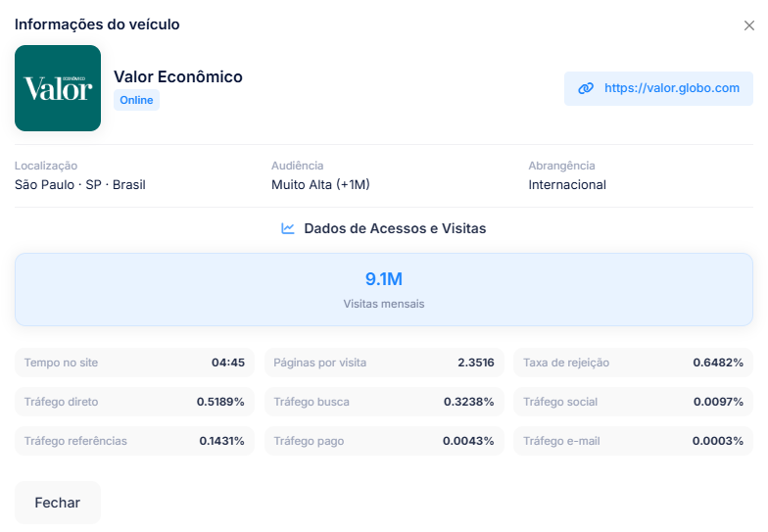Click the Fechar button

coord(58,503)
